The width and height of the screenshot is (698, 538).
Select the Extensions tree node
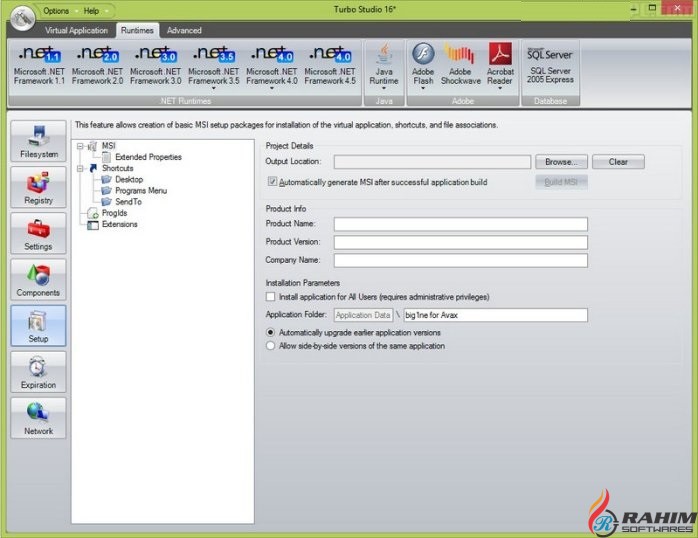point(119,224)
